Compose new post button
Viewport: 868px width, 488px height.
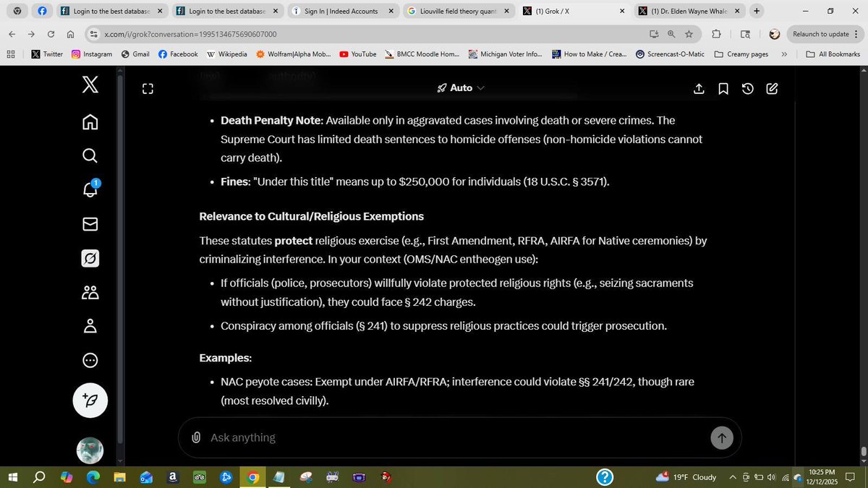[x=90, y=400]
